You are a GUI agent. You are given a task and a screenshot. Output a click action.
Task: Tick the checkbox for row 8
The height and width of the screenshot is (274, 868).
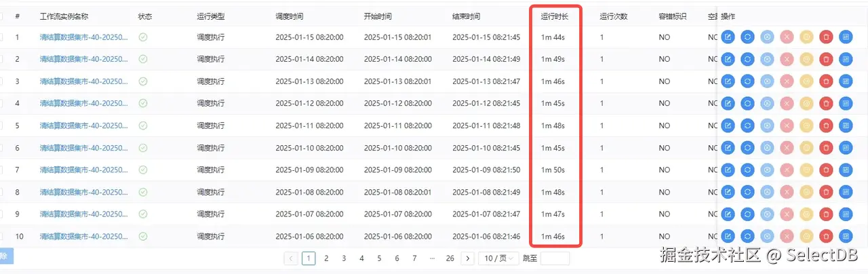pyautogui.click(x=1, y=192)
